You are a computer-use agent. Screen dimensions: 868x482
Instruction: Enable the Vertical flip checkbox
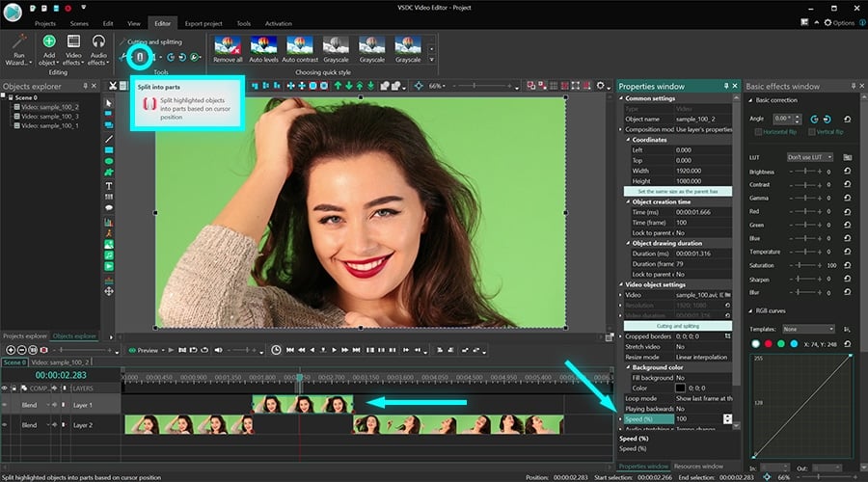[x=812, y=132]
